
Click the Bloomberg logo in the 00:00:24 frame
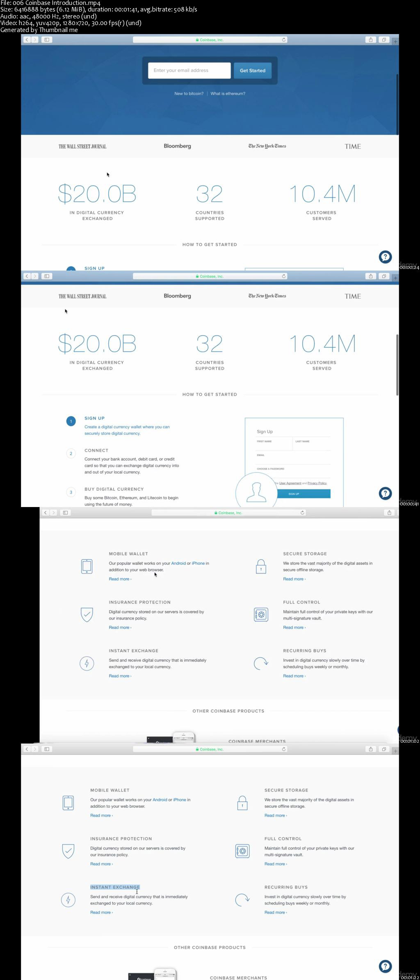tap(177, 146)
